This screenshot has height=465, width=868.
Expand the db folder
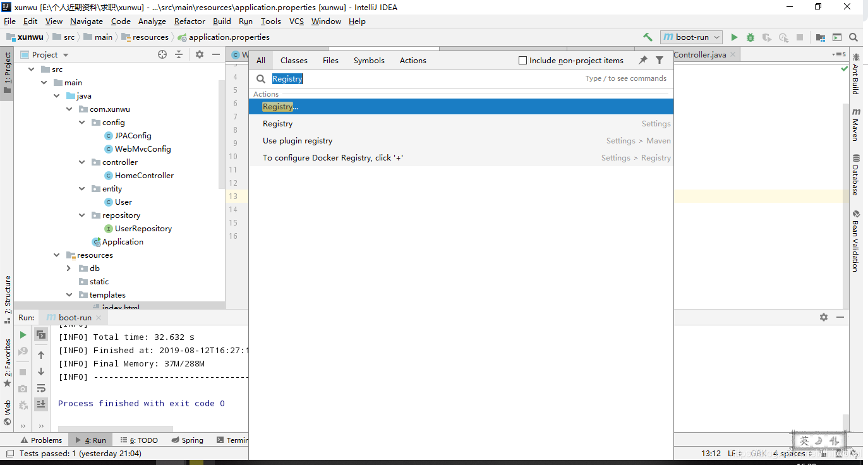(x=69, y=269)
